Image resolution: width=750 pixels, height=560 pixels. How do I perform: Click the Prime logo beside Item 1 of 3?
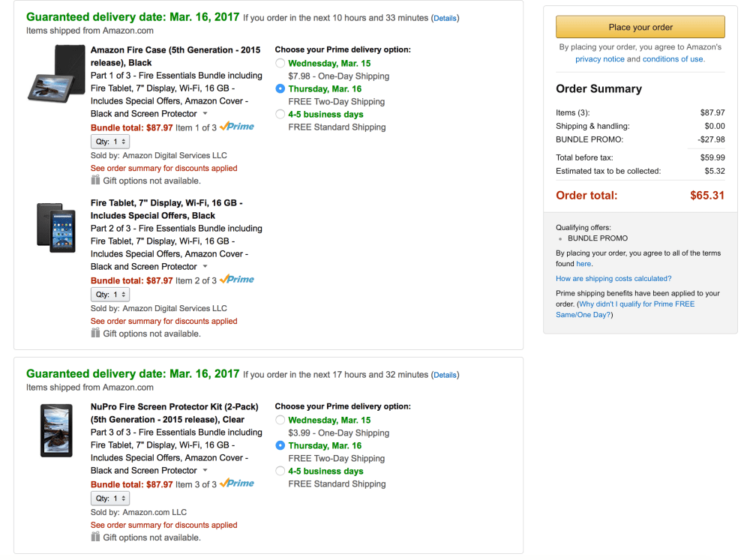click(237, 127)
